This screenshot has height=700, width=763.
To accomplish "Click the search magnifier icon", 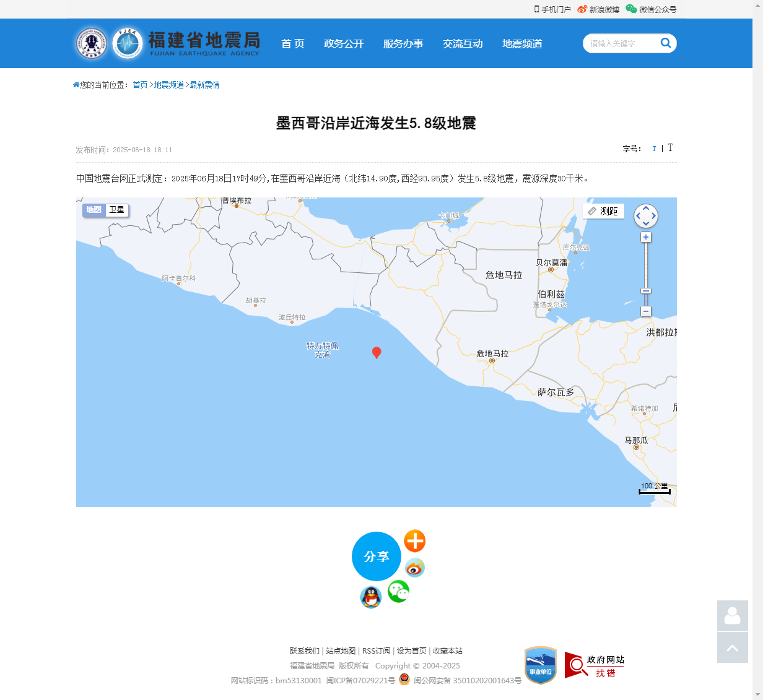I will point(666,43).
